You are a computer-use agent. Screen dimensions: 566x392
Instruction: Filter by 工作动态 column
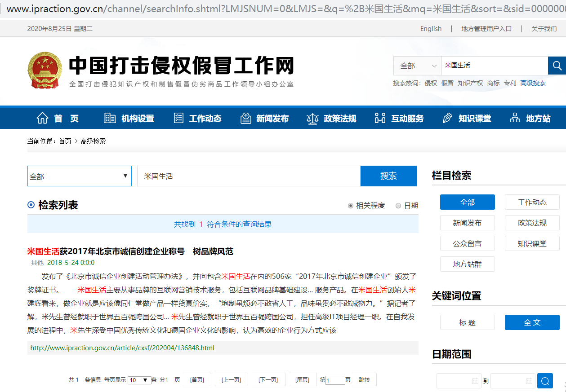(532, 202)
